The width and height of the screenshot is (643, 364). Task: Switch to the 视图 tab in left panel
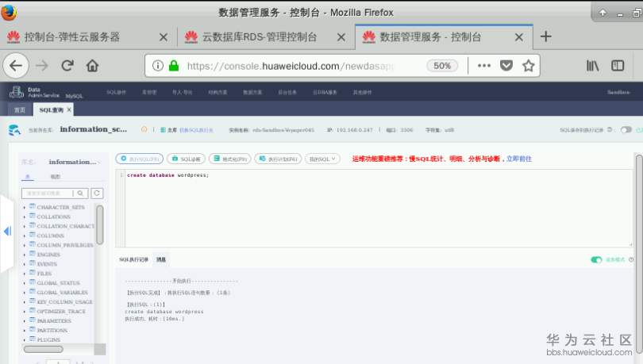tap(55, 177)
